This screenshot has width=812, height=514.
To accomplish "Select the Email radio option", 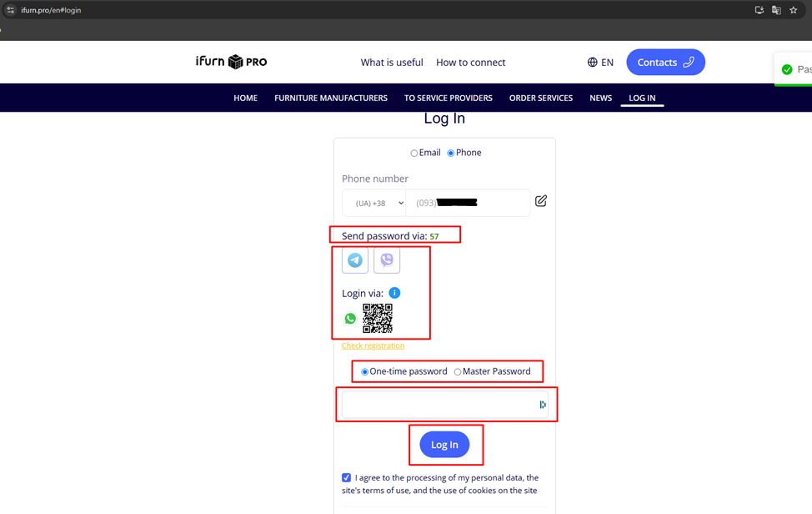I will pos(414,154).
